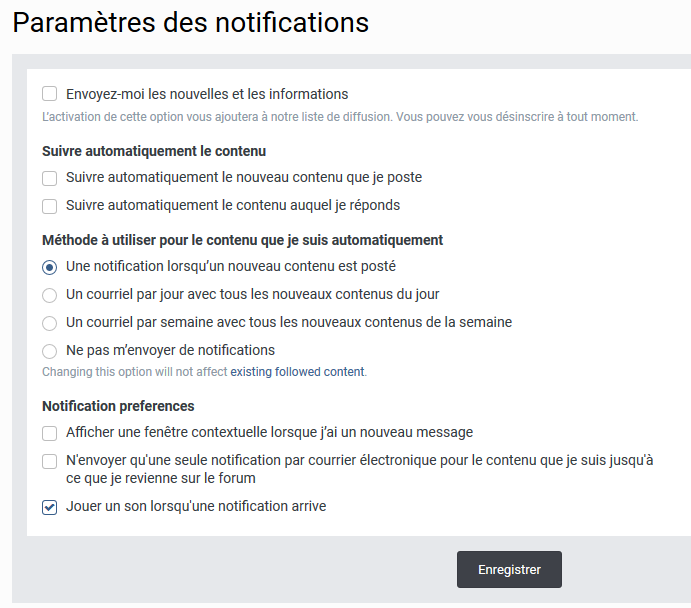Enable the popup window for new messages checkbox

(x=50, y=433)
